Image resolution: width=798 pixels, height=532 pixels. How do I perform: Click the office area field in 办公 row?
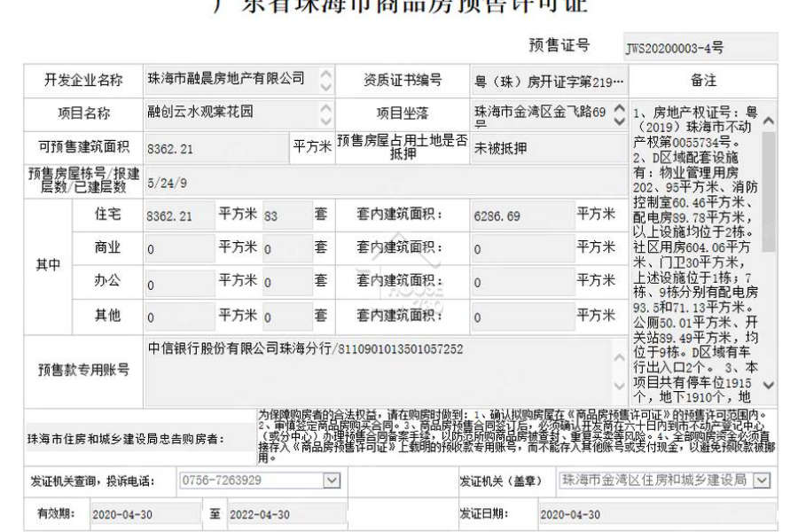180,283
